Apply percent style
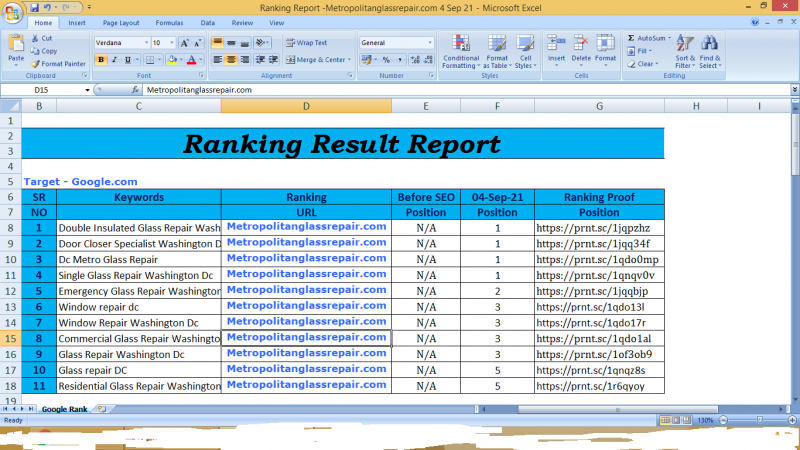The width and height of the screenshot is (800, 450). point(386,60)
